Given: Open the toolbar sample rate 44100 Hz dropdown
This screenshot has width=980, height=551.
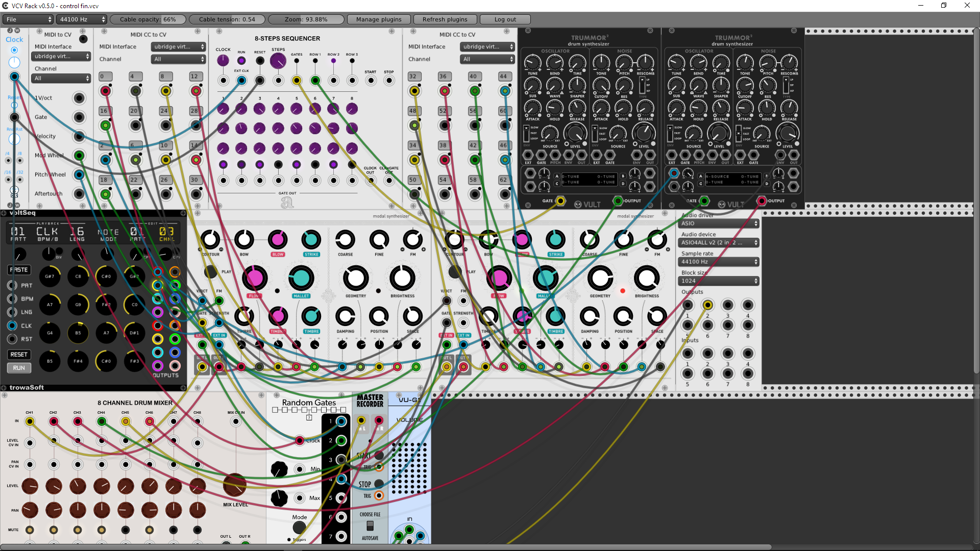Looking at the screenshot, I should 82,19.
